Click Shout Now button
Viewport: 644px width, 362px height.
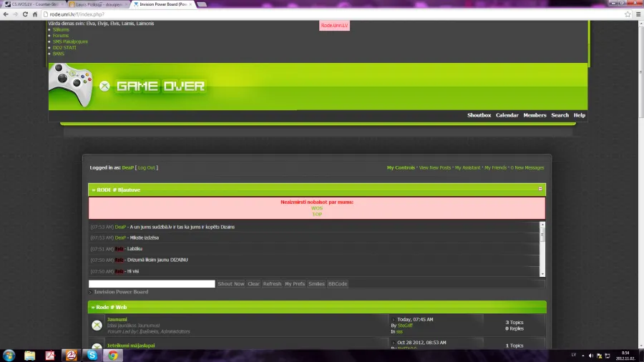tap(231, 283)
